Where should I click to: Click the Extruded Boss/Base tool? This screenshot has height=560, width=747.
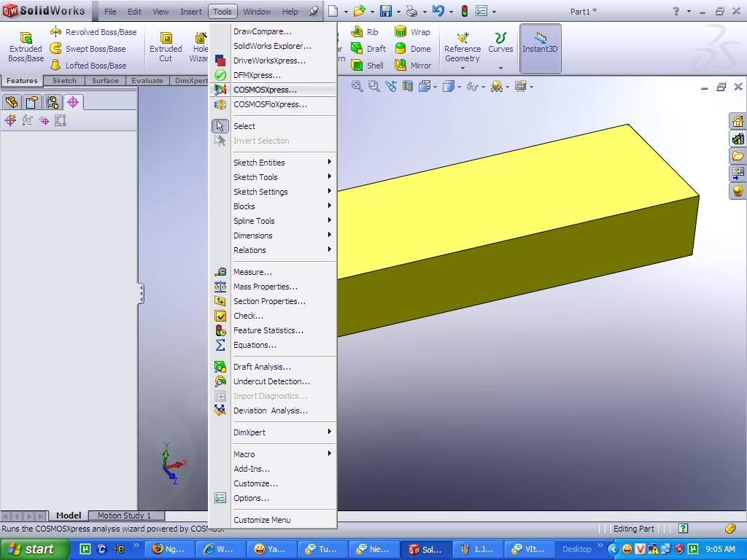[x=26, y=47]
